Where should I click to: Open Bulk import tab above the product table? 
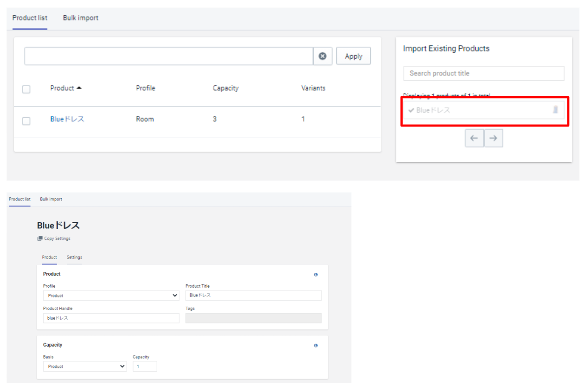pos(80,18)
